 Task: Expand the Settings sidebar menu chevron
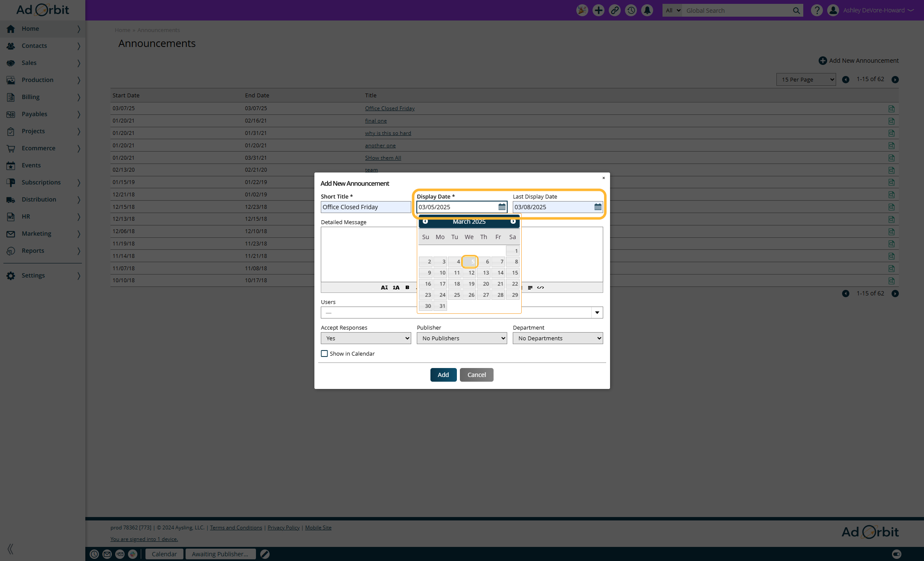(78, 276)
